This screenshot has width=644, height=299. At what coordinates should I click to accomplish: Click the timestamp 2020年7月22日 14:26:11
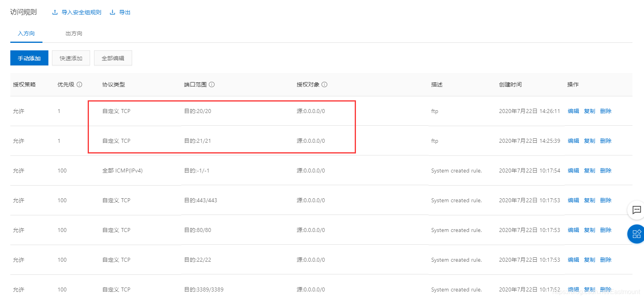click(x=529, y=111)
